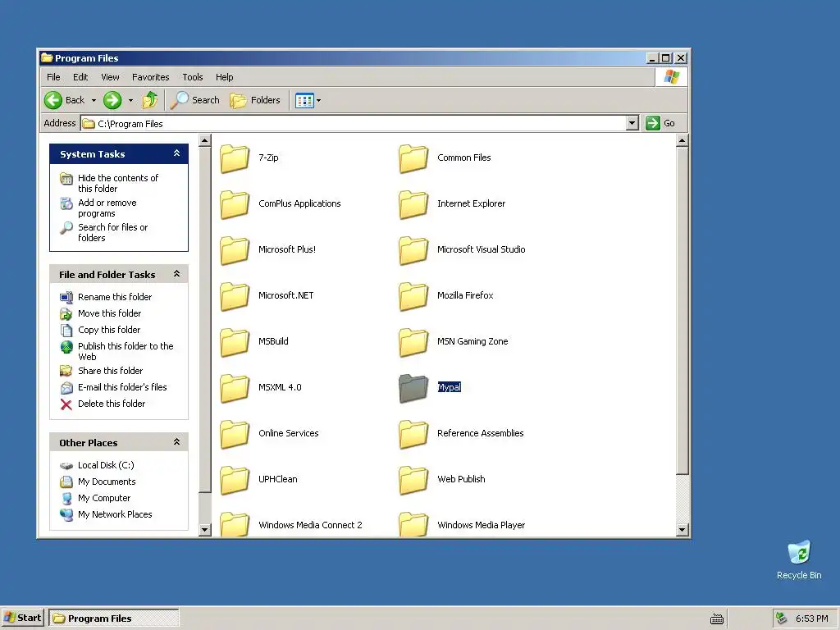Click the Windows Media Connect 2 label

pyautogui.click(x=310, y=525)
